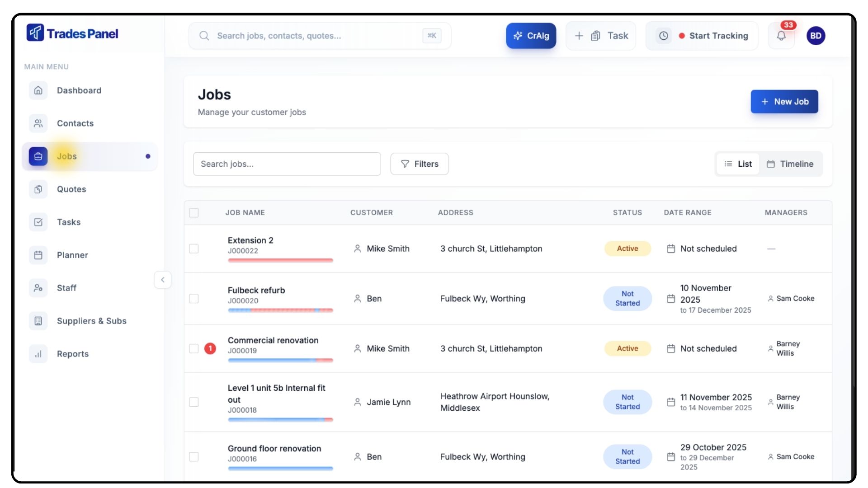Open Quotes in the main menu
This screenshot has height=488, width=868.
click(71, 189)
